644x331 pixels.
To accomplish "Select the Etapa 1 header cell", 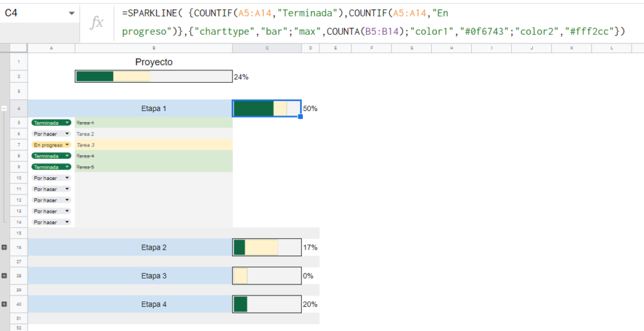I will pos(154,108).
